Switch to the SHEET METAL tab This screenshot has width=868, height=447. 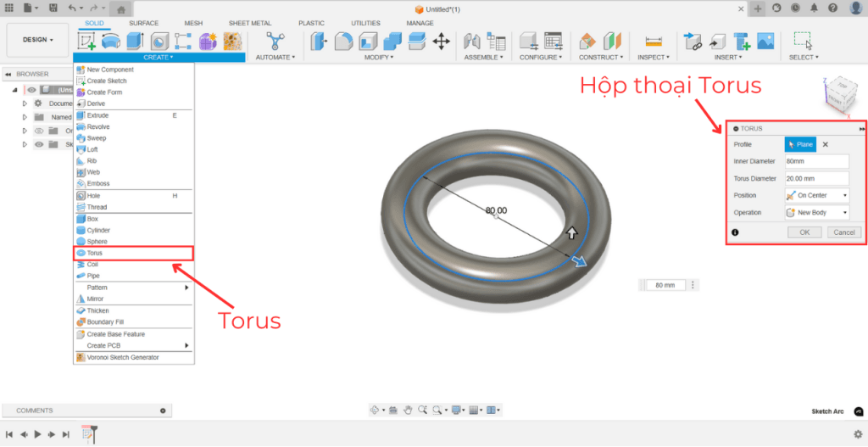tap(250, 23)
